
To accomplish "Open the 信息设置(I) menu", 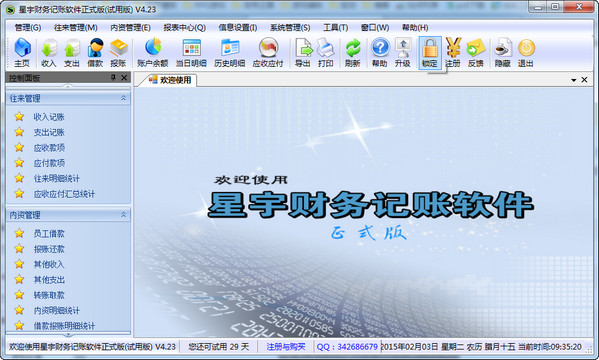I will (x=238, y=28).
